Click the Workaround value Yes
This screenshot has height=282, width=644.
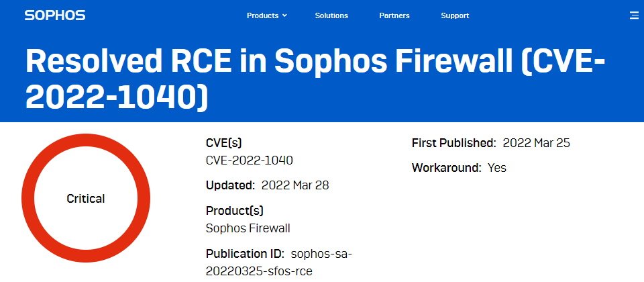497,168
